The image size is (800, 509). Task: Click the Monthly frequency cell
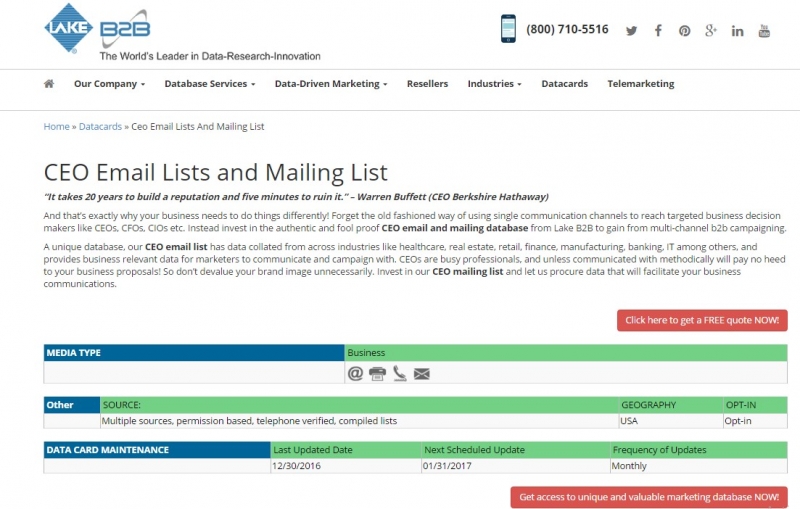698,466
